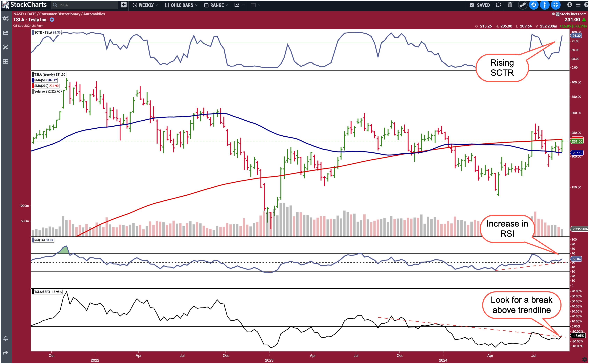The image size is (589, 364).
Task: Click the 58.04 RSI axis tag
Action: click(576, 259)
